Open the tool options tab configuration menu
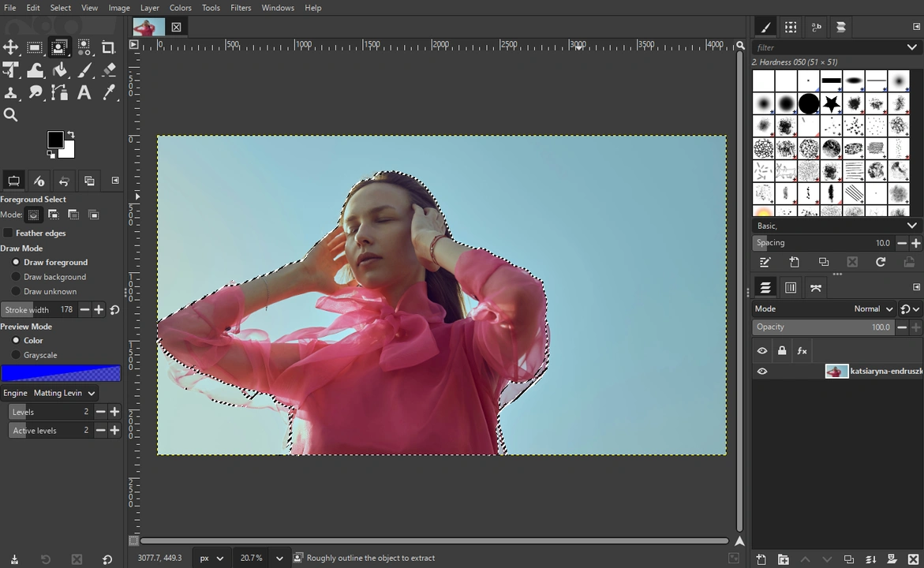The width and height of the screenshot is (924, 568). (115, 181)
